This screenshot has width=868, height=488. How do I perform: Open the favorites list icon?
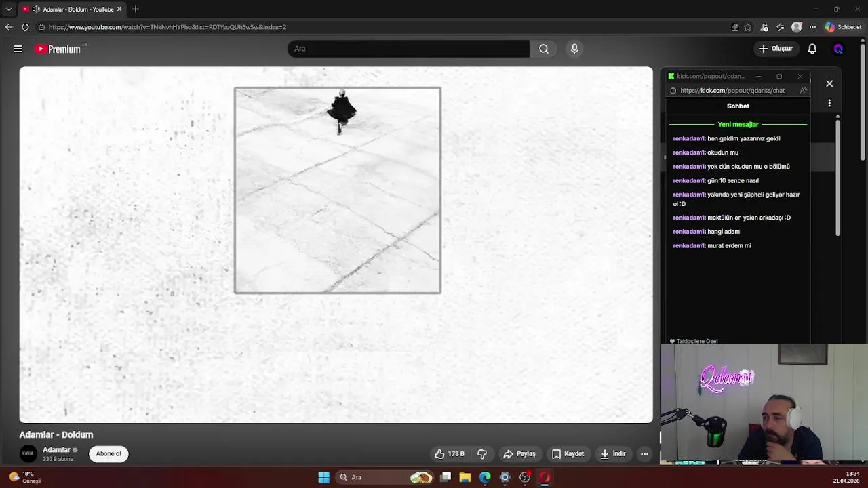780,27
